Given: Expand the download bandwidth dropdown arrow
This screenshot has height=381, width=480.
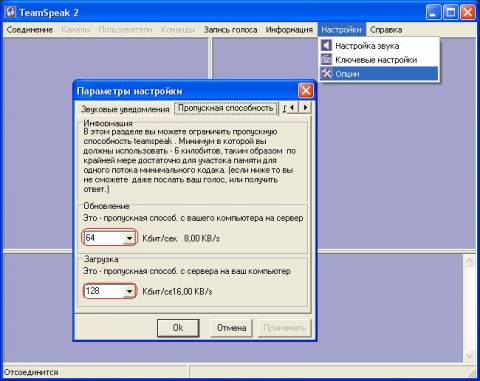Looking at the screenshot, I should [x=129, y=292].
